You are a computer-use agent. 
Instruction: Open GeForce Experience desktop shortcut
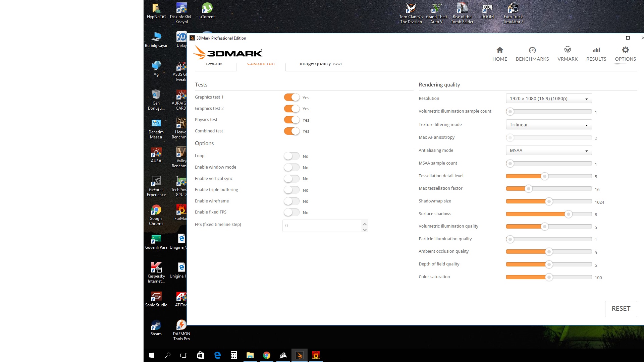pos(156,186)
